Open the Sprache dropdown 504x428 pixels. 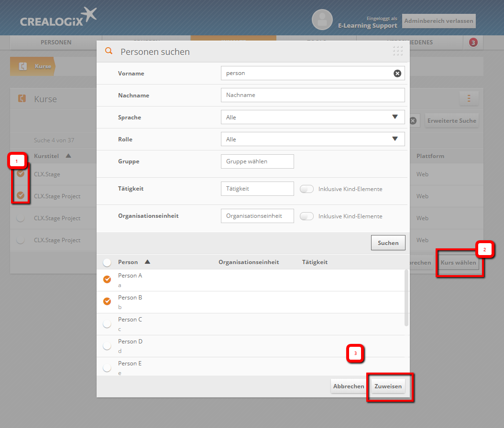pyautogui.click(x=313, y=117)
